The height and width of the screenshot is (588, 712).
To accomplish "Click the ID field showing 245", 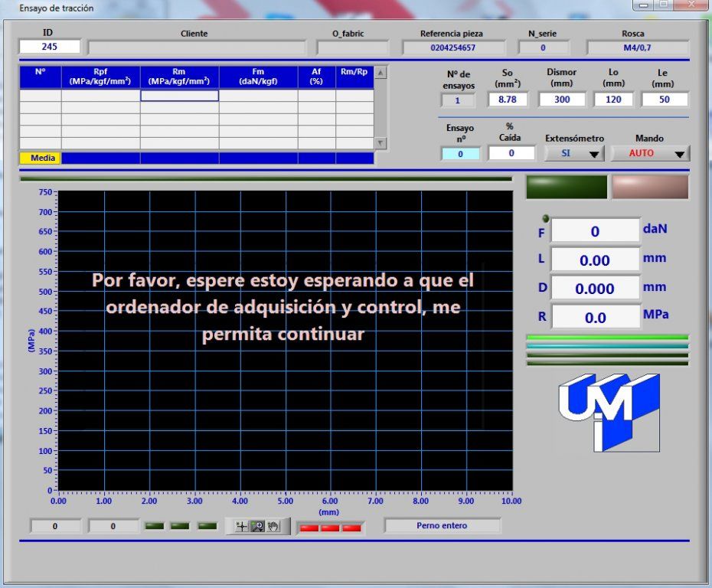I will point(50,46).
